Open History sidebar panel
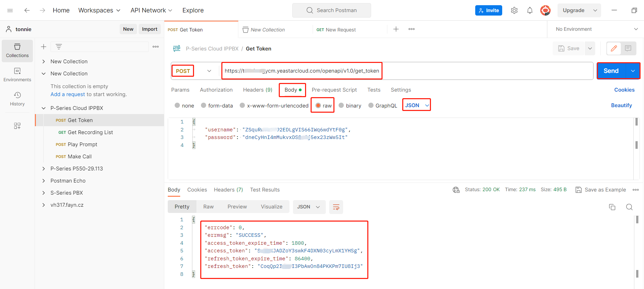 (17, 99)
